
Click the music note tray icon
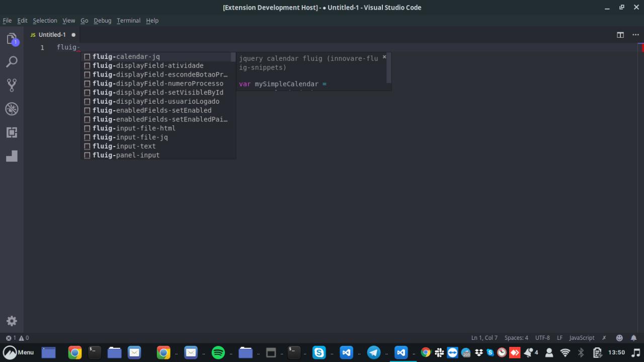635,352
